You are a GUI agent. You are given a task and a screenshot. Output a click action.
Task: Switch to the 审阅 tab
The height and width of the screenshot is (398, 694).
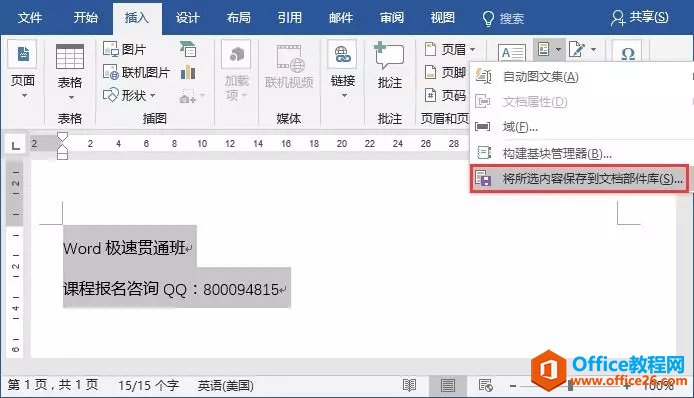[392, 18]
